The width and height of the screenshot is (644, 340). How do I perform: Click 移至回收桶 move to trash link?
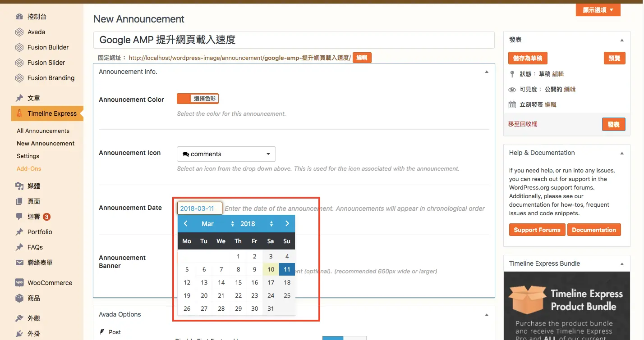click(x=523, y=124)
